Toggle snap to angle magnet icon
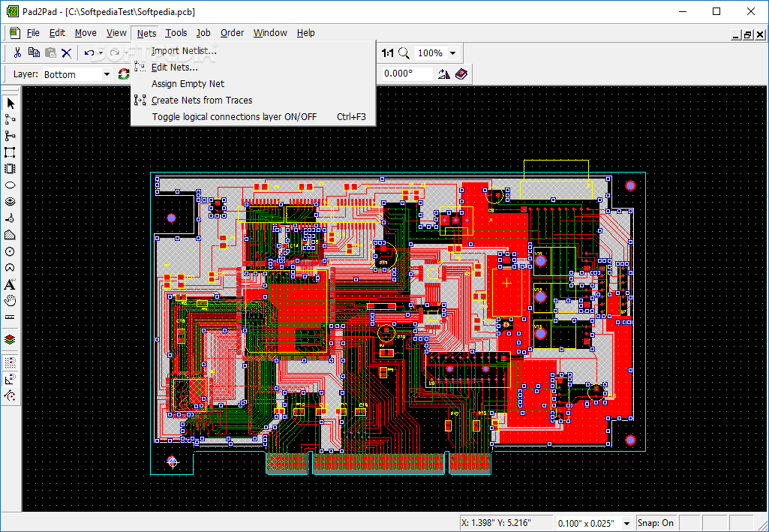The width and height of the screenshot is (769, 532). click(11, 379)
